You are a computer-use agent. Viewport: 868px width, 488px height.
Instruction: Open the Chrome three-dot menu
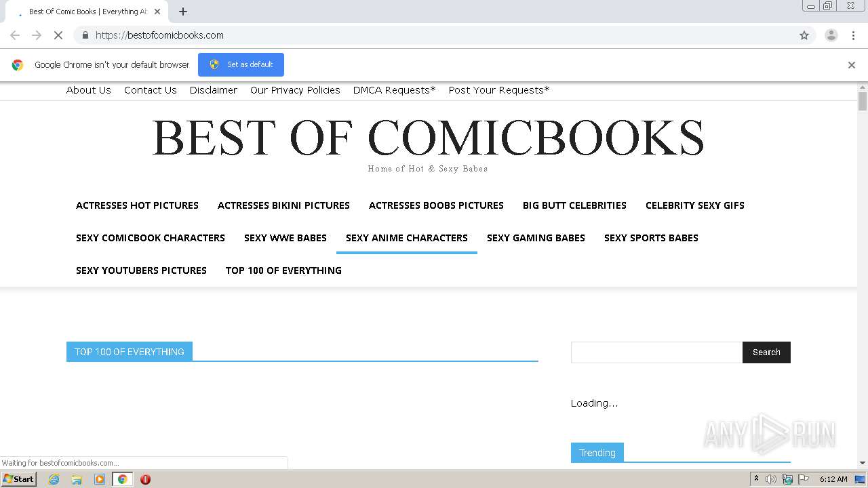pyautogui.click(x=854, y=35)
